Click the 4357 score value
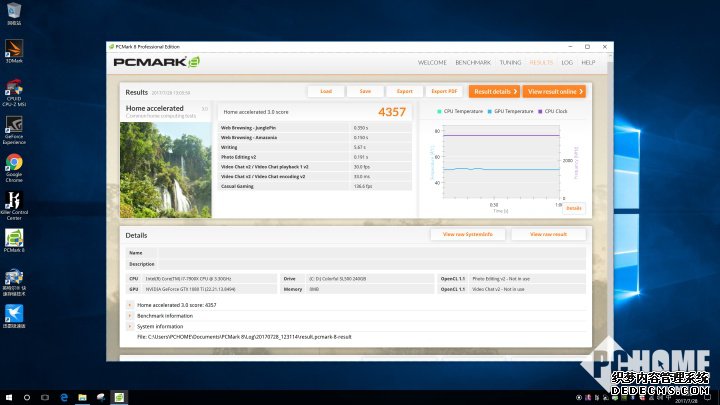This screenshot has width=720, height=405. click(392, 112)
